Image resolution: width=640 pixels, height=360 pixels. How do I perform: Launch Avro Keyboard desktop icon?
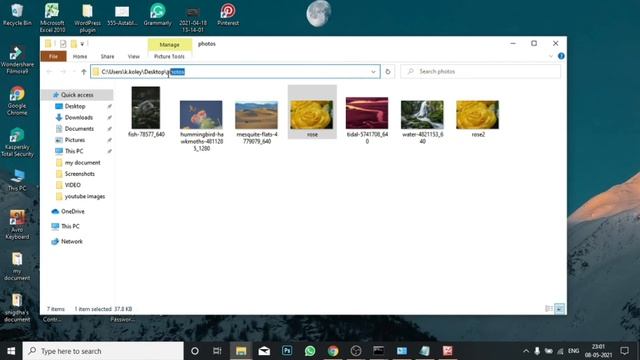pyautogui.click(x=17, y=224)
